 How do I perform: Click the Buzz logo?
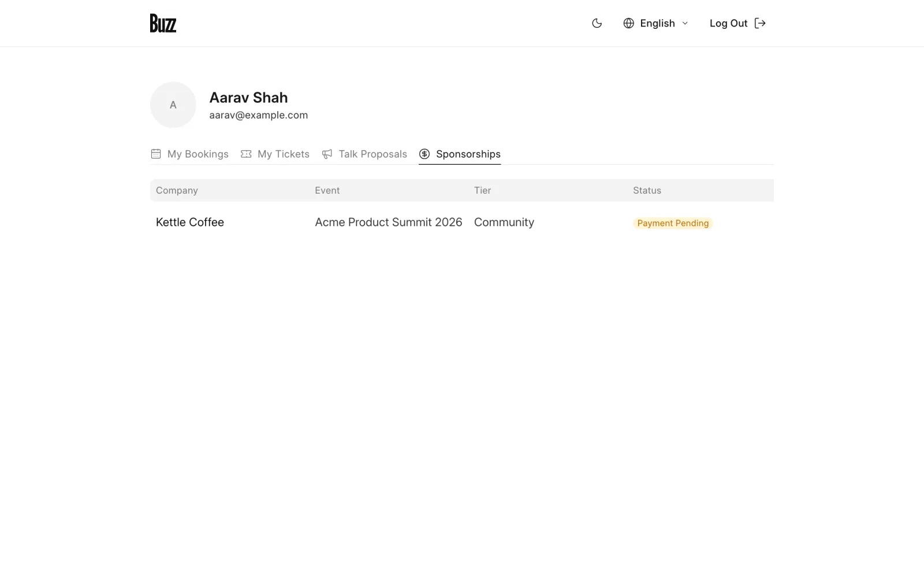click(163, 23)
